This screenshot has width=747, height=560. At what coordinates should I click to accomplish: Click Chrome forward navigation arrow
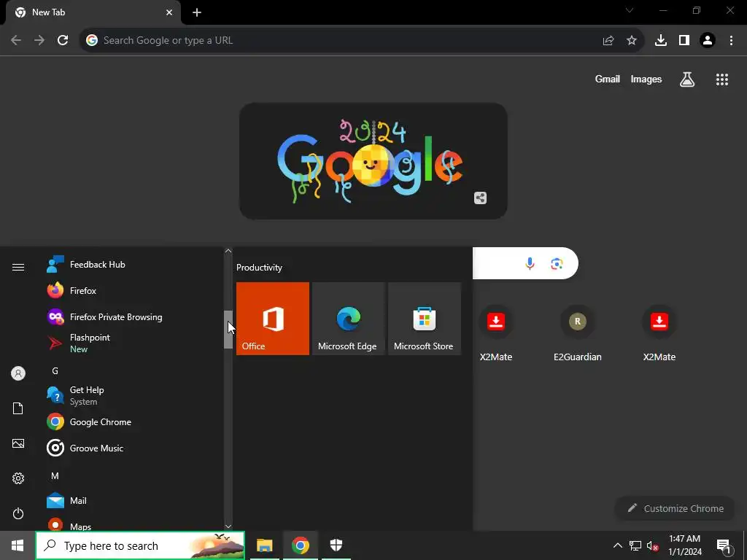click(x=39, y=41)
